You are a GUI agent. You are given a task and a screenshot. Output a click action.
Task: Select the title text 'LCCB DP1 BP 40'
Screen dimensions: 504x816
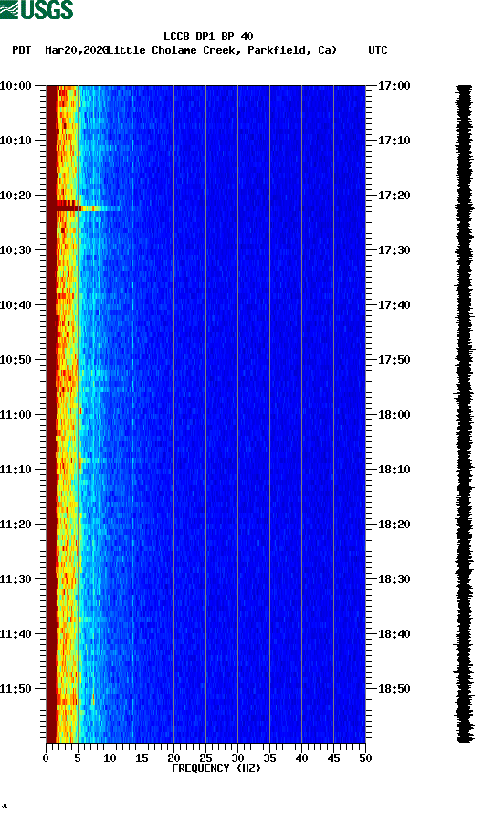coord(208,37)
